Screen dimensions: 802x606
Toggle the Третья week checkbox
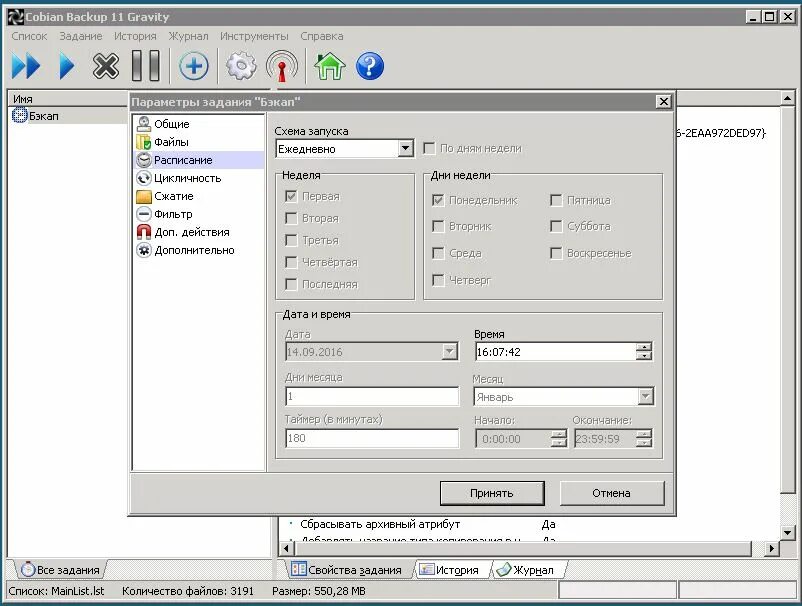291,240
